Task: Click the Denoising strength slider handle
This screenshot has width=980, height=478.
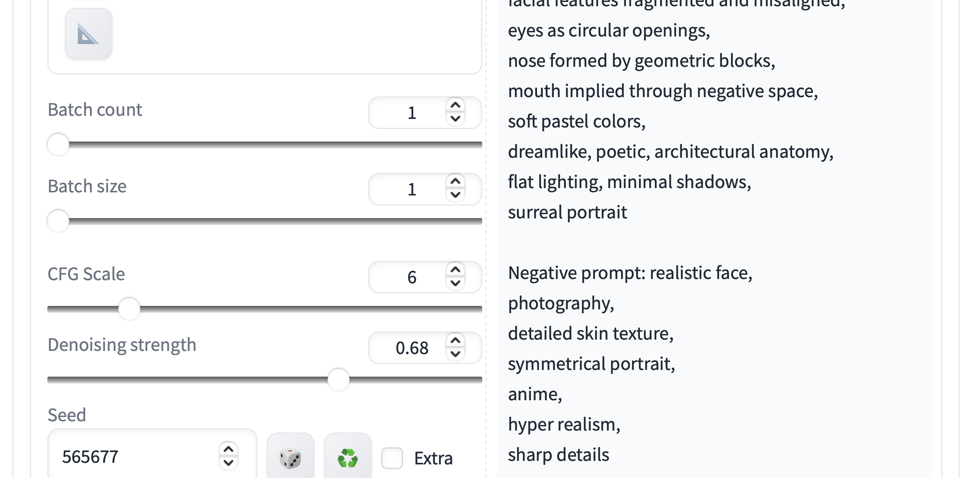Action: [339, 380]
